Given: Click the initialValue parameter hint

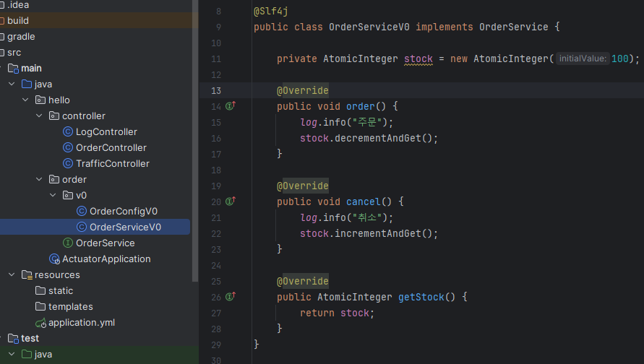Looking at the screenshot, I should [583, 58].
